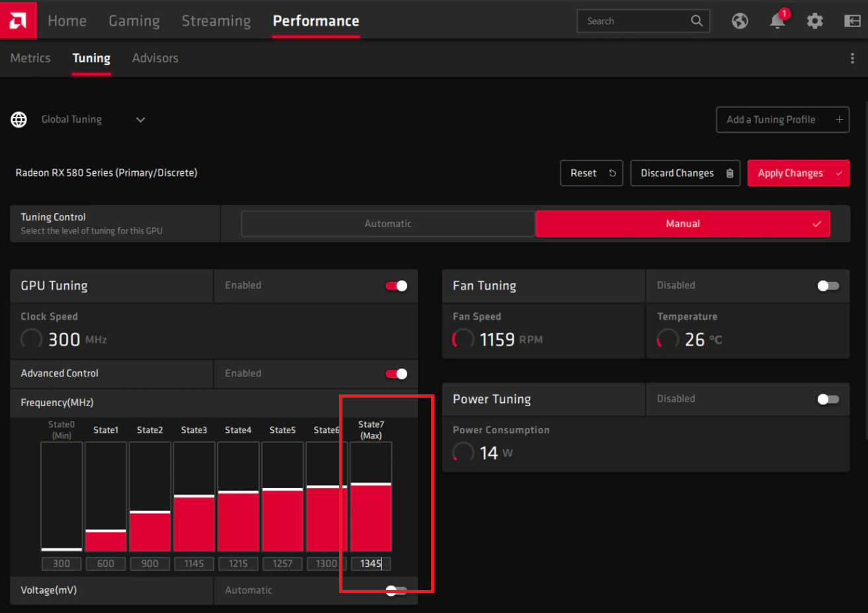Toggle the sidebar panel icon

click(852, 21)
